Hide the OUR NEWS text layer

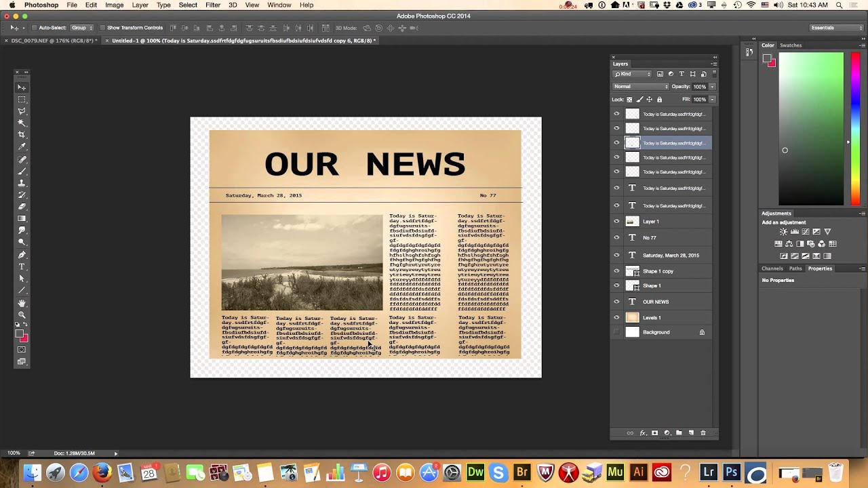pos(616,302)
